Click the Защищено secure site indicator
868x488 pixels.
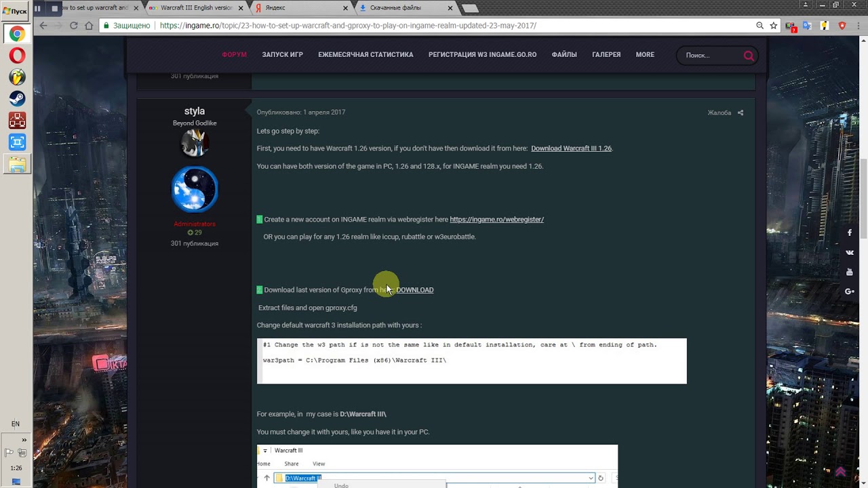pyautogui.click(x=126, y=26)
